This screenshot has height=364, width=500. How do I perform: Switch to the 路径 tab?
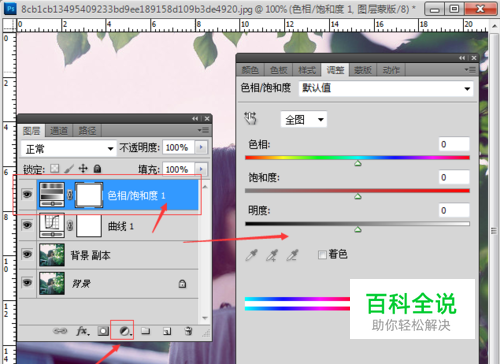[87, 131]
